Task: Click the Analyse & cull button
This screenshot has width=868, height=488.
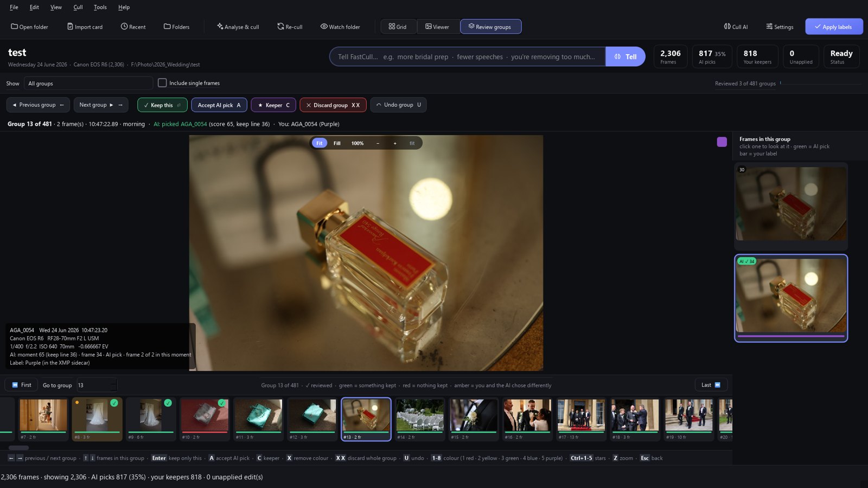Action: (x=238, y=27)
